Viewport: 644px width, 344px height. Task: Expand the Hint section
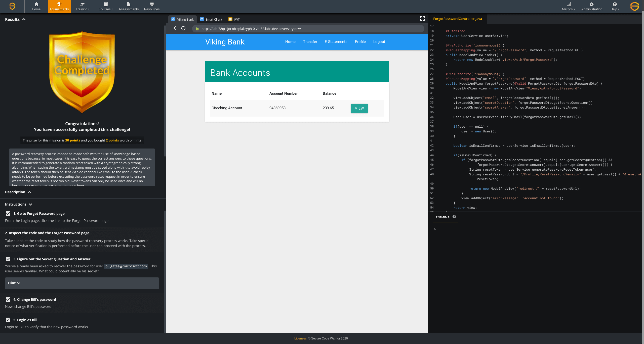point(14,283)
